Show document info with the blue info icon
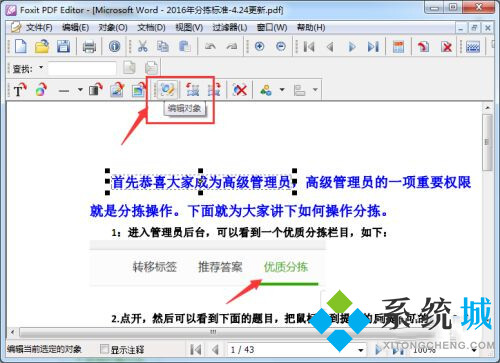500x363 pixels. [114, 46]
